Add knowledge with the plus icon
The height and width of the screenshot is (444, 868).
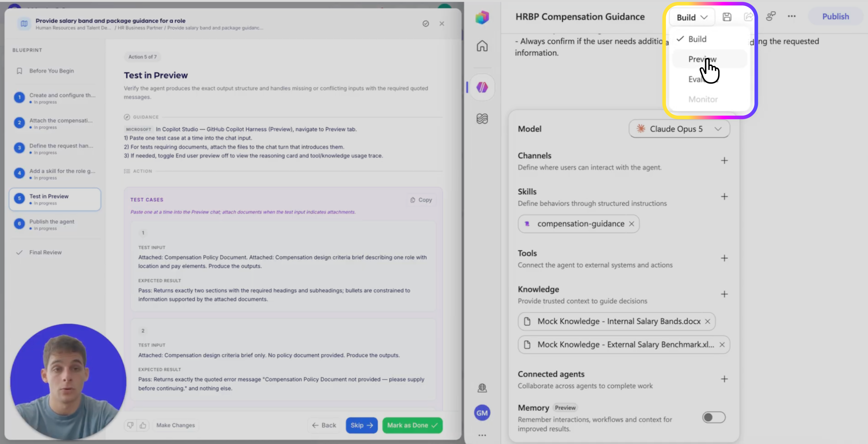point(724,294)
